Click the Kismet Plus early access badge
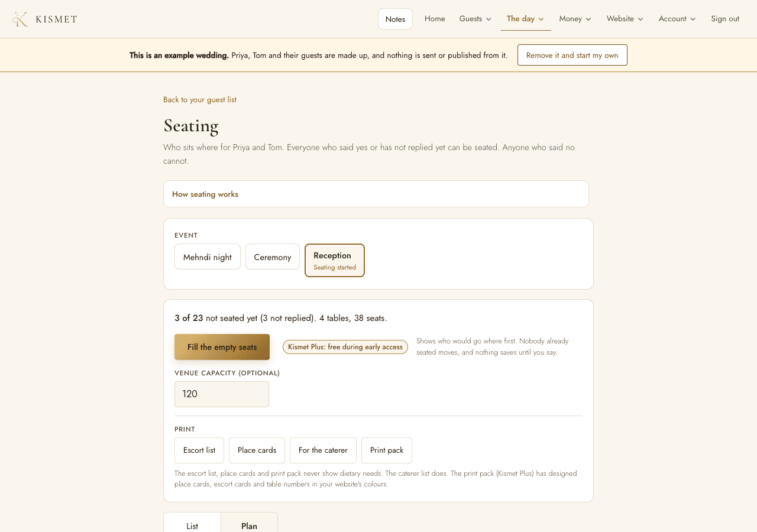757x532 pixels. pyautogui.click(x=345, y=347)
